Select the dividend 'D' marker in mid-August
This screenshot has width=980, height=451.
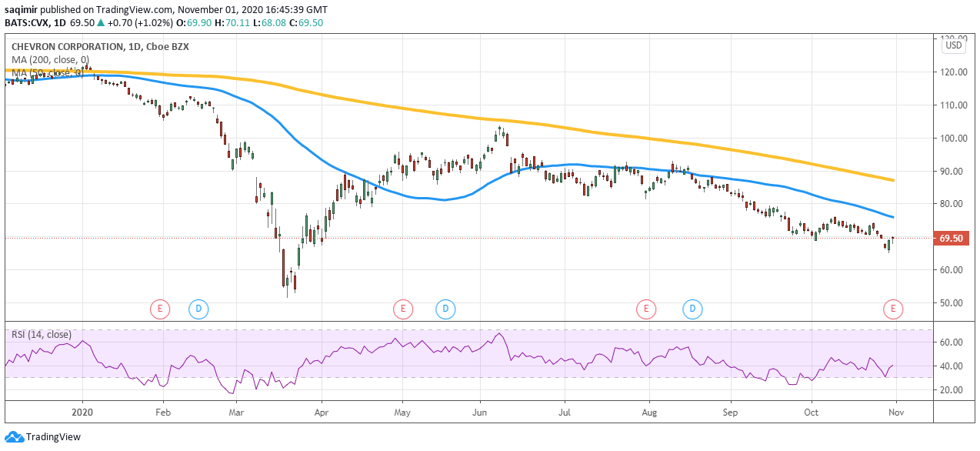tap(693, 309)
